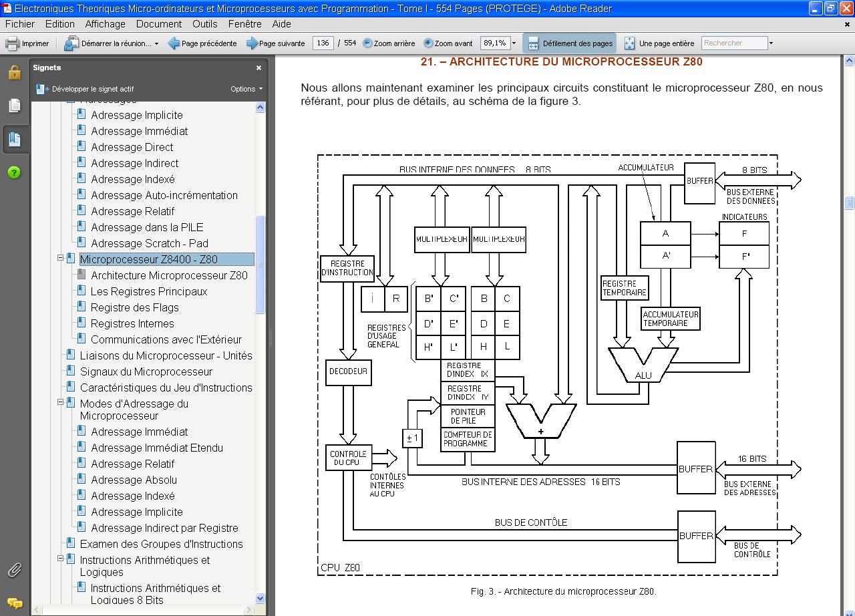855x616 pixels.
Task: Open the Edition menu
Action: [x=60, y=23]
